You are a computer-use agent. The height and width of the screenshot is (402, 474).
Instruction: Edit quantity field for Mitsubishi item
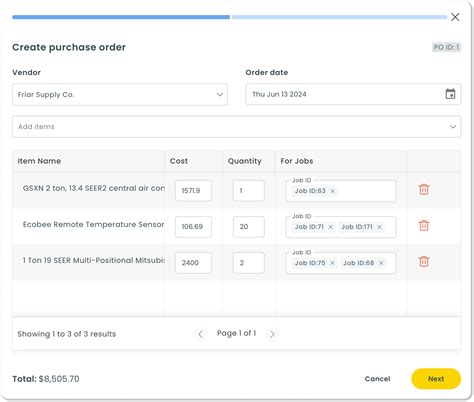[249, 263]
